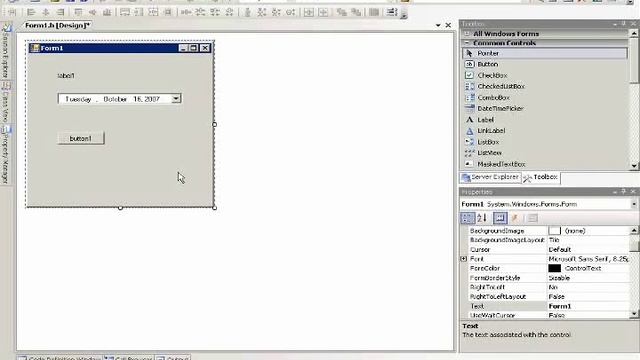Pick the ComboBox control from Toolbox

click(x=545, y=98)
